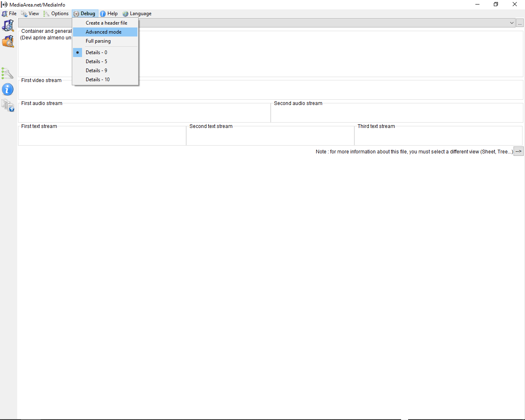The width and height of the screenshot is (525, 420).
Task: Expand the file selection dropdown arrow
Action: coord(512,23)
